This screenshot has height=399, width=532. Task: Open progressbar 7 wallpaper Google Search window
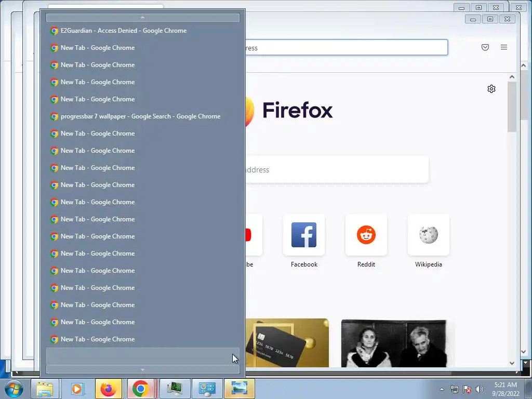click(142, 116)
